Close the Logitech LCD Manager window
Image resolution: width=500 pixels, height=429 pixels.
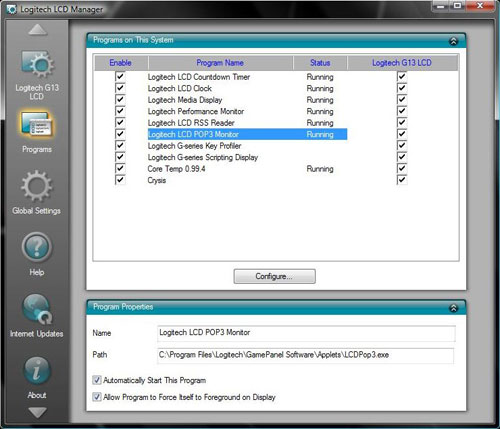480,6
